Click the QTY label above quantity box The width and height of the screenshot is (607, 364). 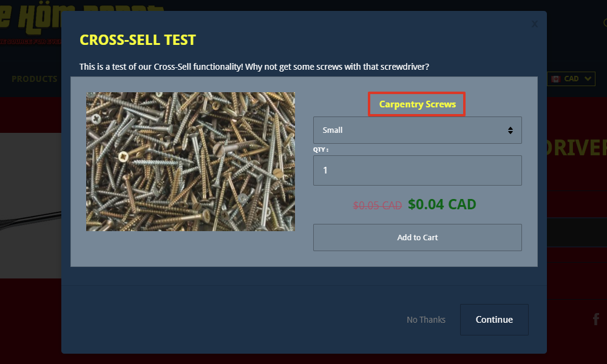coord(320,150)
